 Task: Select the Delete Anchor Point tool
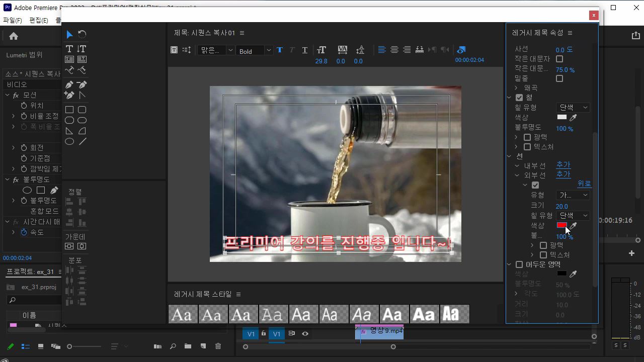[x=82, y=84]
